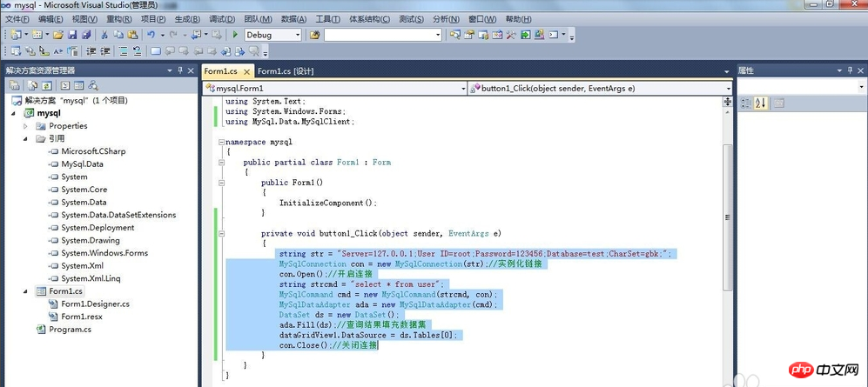Open the mysql.Form1 class dropdown
868x387 pixels.
pyautogui.click(x=463, y=89)
